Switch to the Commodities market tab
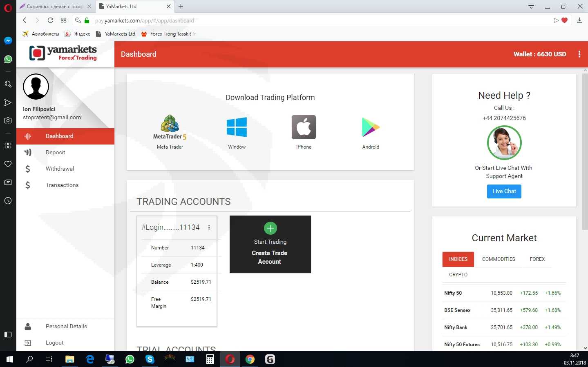Viewport: 588px width, 367px height. click(x=498, y=259)
